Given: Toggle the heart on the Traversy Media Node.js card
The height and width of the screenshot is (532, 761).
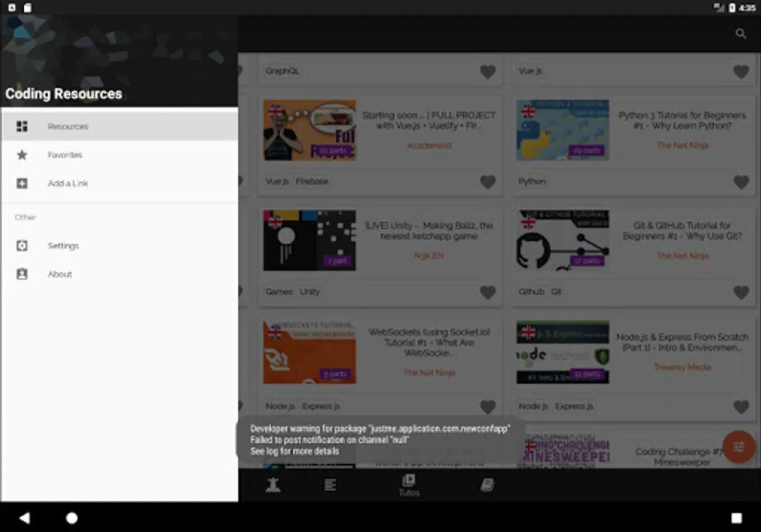Looking at the screenshot, I should point(741,407).
